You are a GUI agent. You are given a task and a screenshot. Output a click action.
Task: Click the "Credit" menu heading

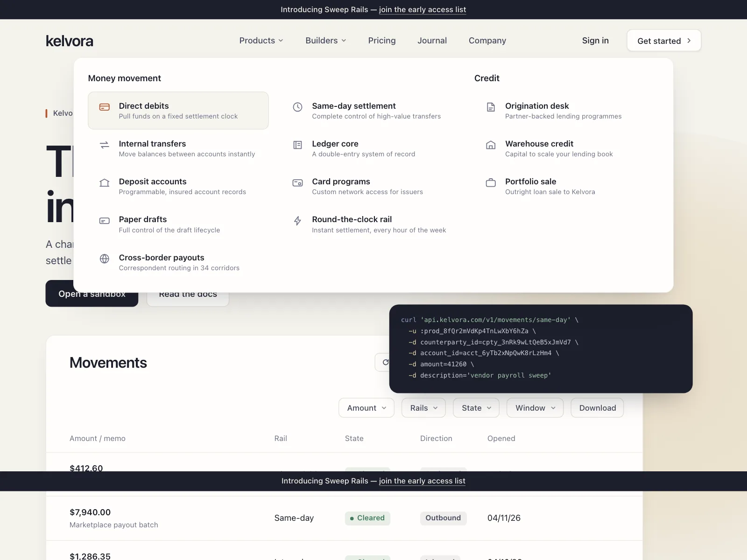point(487,78)
